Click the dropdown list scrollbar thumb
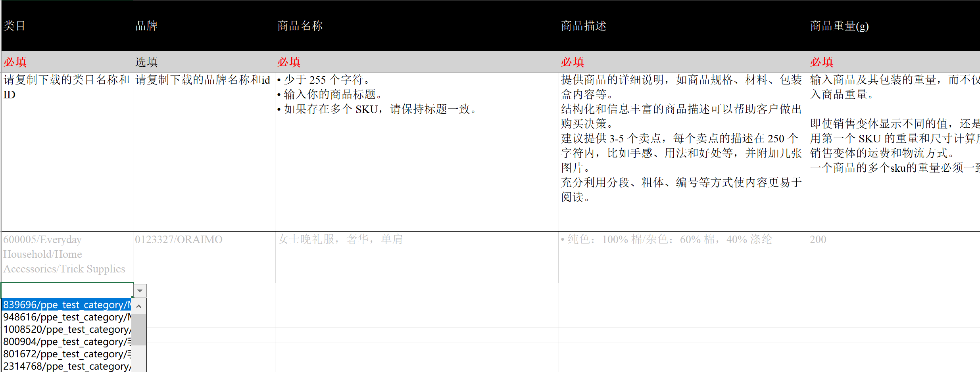Image resolution: width=980 pixels, height=372 pixels. [138, 330]
